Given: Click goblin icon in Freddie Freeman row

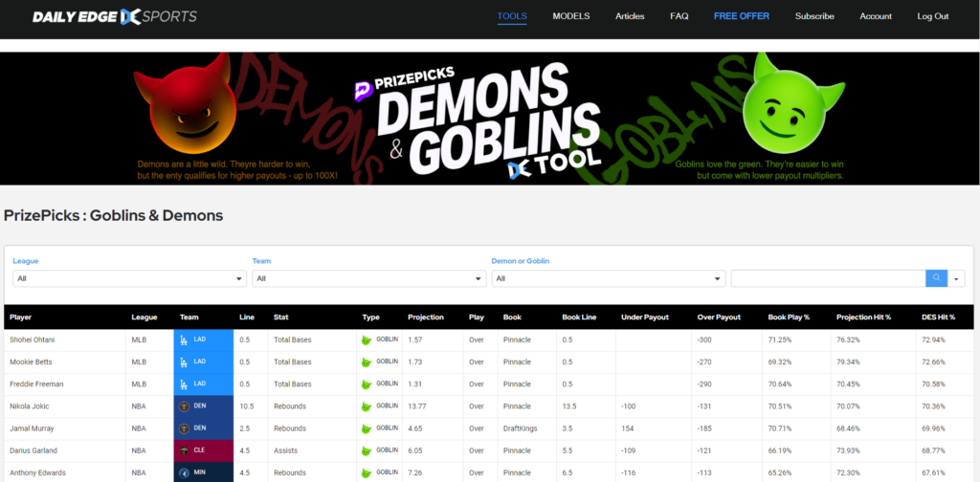Looking at the screenshot, I should tap(367, 384).
